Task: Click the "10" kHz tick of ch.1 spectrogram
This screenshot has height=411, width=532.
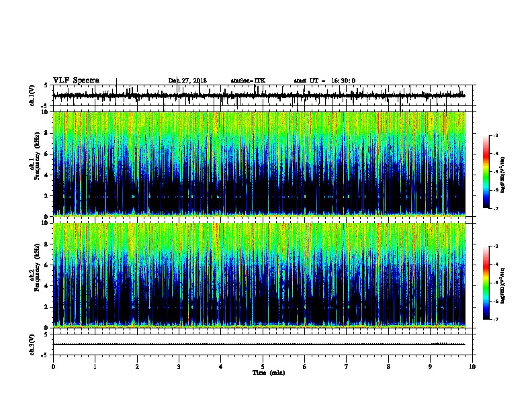Action: point(46,112)
